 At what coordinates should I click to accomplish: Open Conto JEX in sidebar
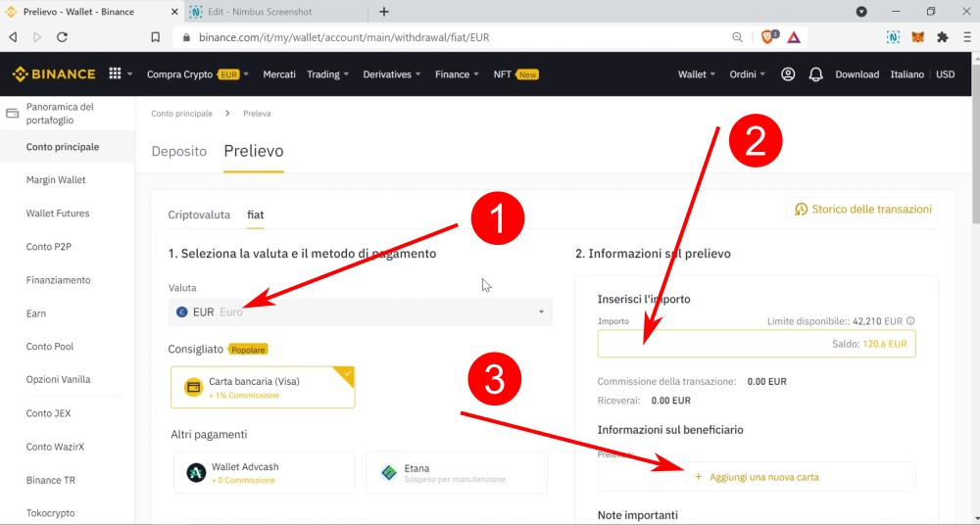[x=48, y=413]
